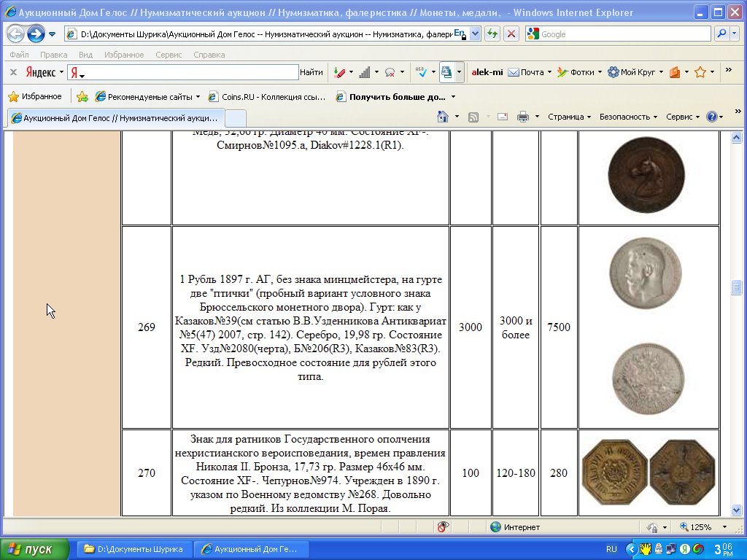747x560 pixels.
Task: Toggle the RU language indicator
Action: tap(611, 549)
